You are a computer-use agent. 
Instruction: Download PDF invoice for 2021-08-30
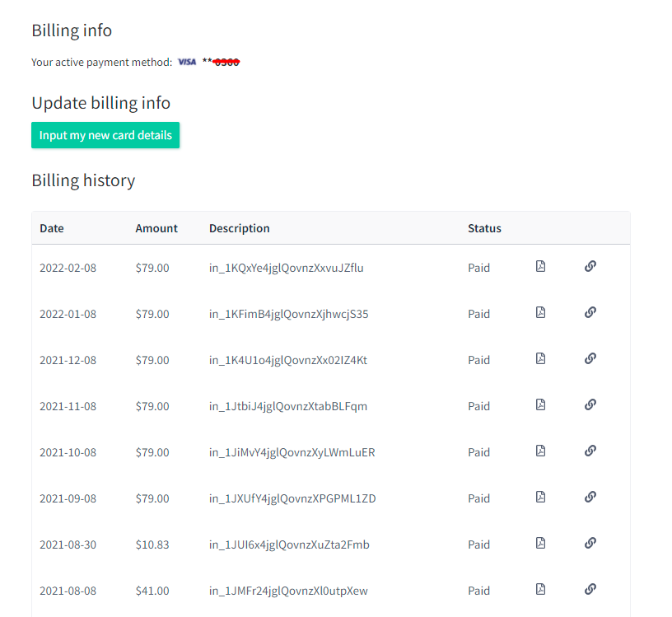541,543
